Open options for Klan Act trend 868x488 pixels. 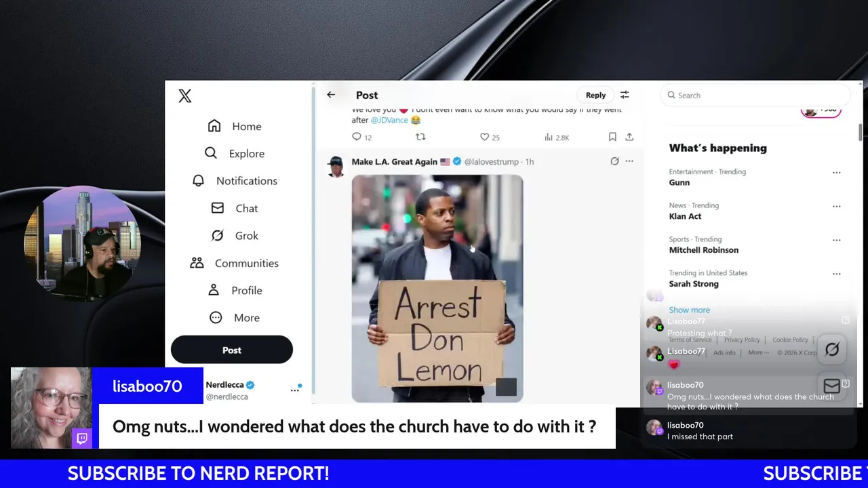click(x=836, y=207)
